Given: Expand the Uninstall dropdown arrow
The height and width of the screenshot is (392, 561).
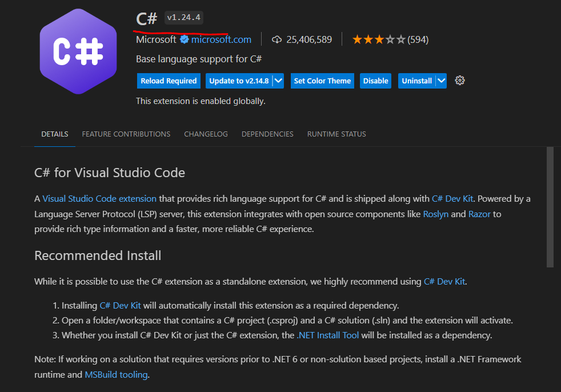Looking at the screenshot, I should tap(441, 81).
